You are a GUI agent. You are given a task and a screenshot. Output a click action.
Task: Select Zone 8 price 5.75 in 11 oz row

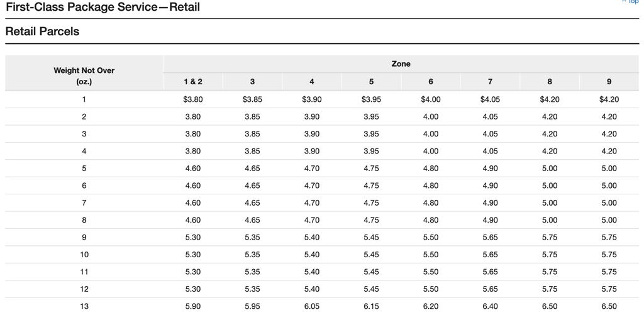(550, 272)
